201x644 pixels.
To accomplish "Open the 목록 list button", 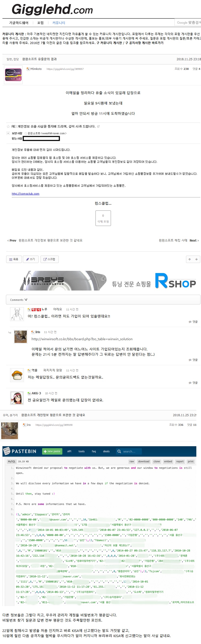I will [x=14, y=259].
